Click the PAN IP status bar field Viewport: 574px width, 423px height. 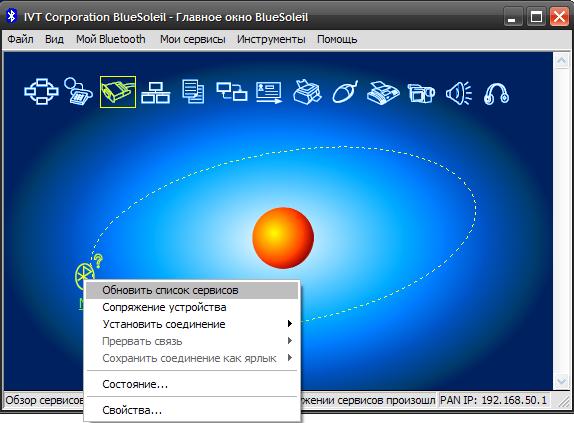[493, 400]
